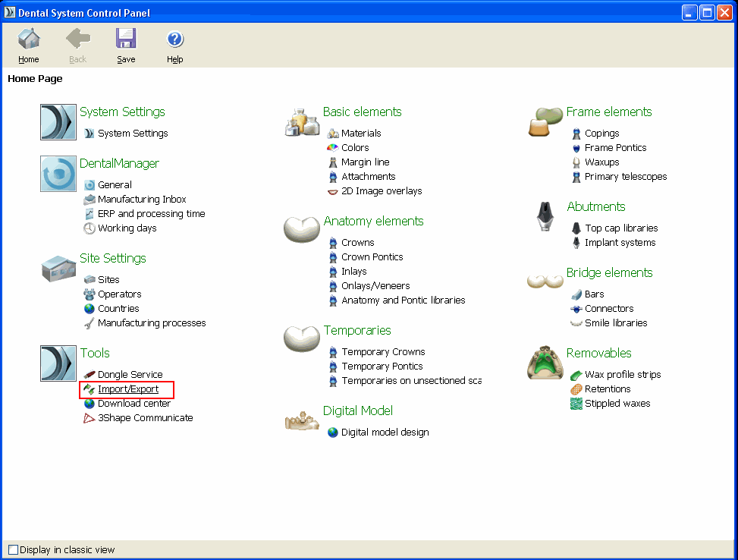Click the Basic elements bottles icon

point(302,122)
